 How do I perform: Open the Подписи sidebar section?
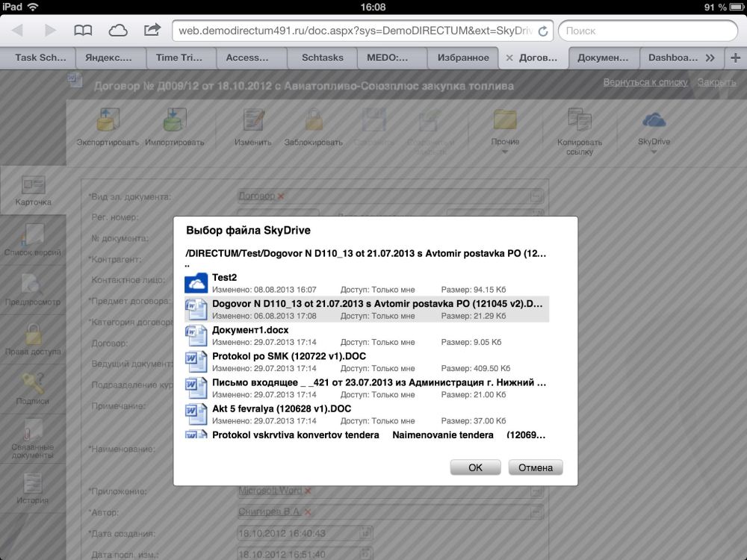33,389
